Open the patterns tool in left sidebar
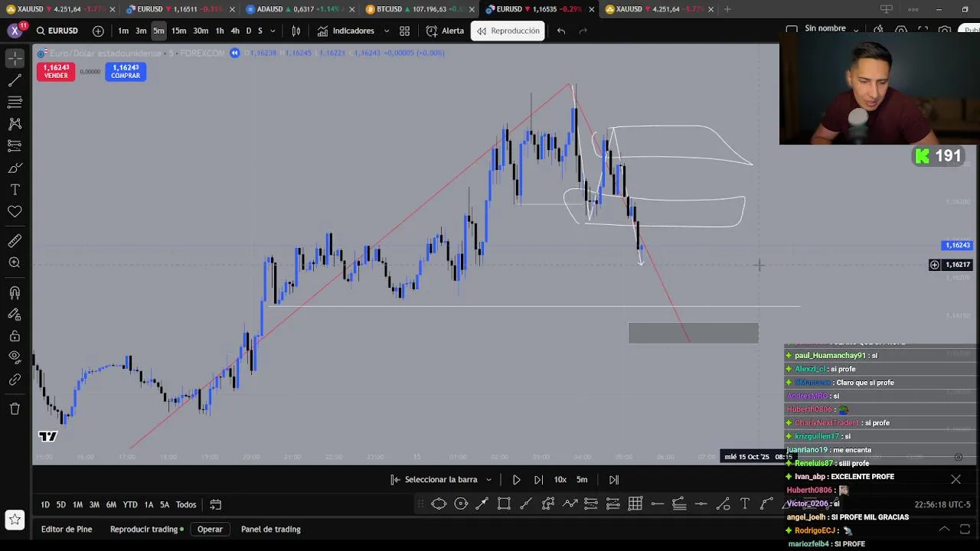 (x=15, y=124)
